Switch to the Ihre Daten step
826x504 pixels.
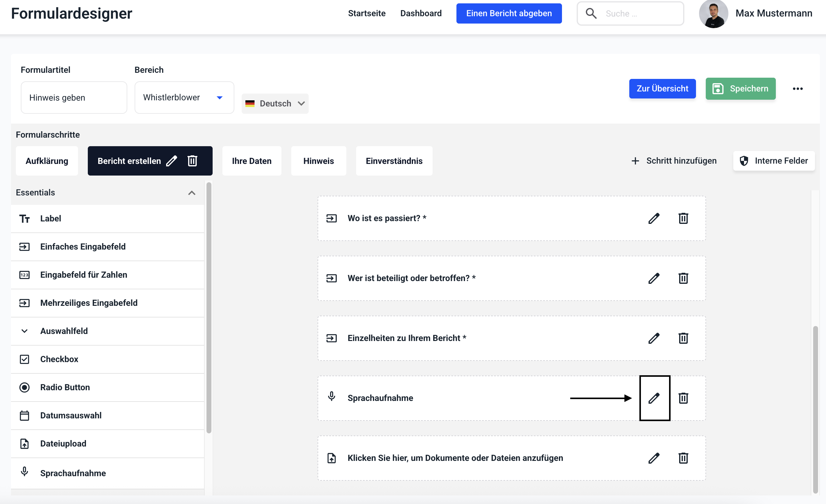coord(251,161)
